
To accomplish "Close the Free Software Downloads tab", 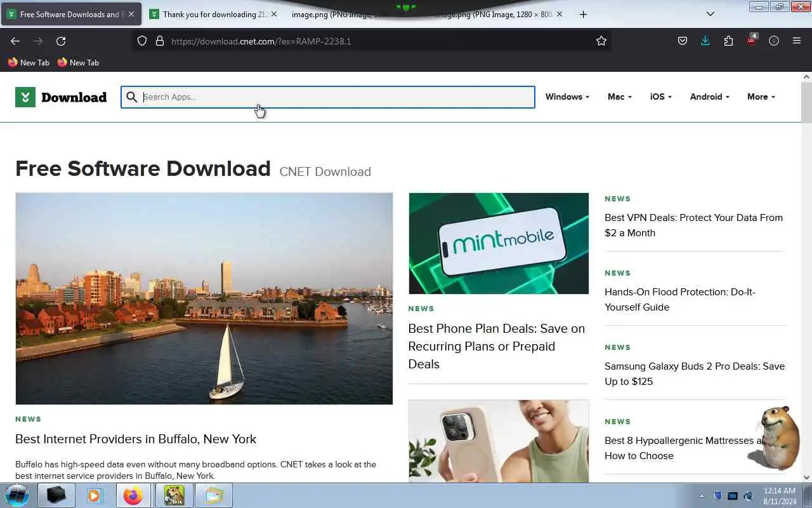I will [131, 14].
